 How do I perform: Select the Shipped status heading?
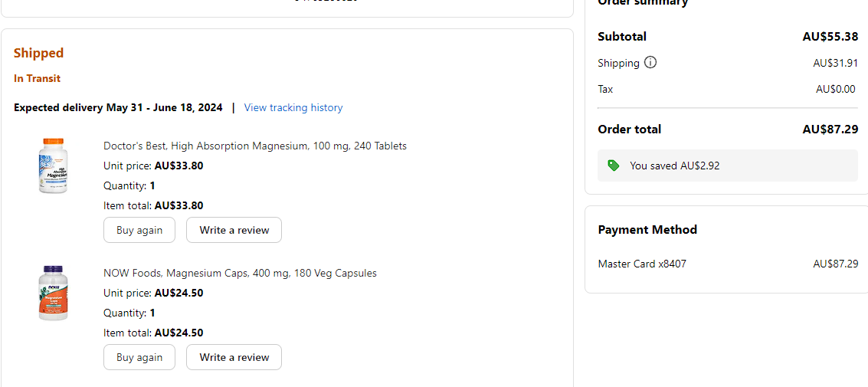coord(39,53)
